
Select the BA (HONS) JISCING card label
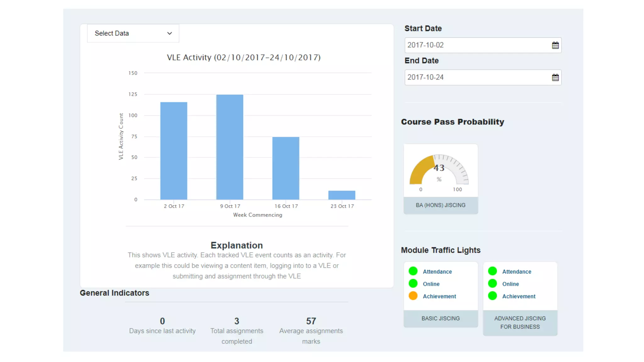click(441, 205)
